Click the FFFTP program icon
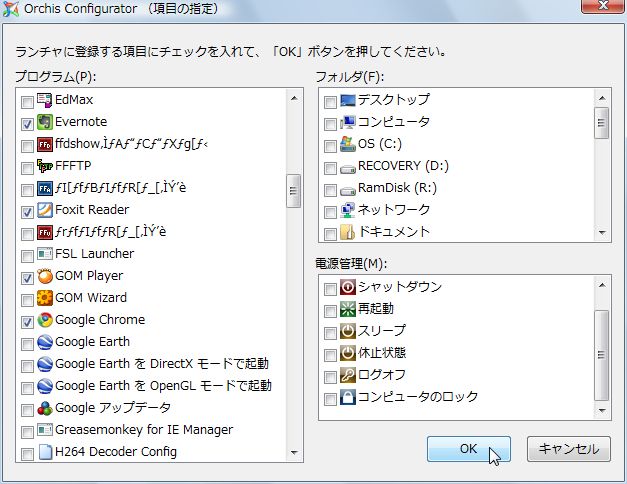The width and height of the screenshot is (627, 484). click(x=44, y=166)
